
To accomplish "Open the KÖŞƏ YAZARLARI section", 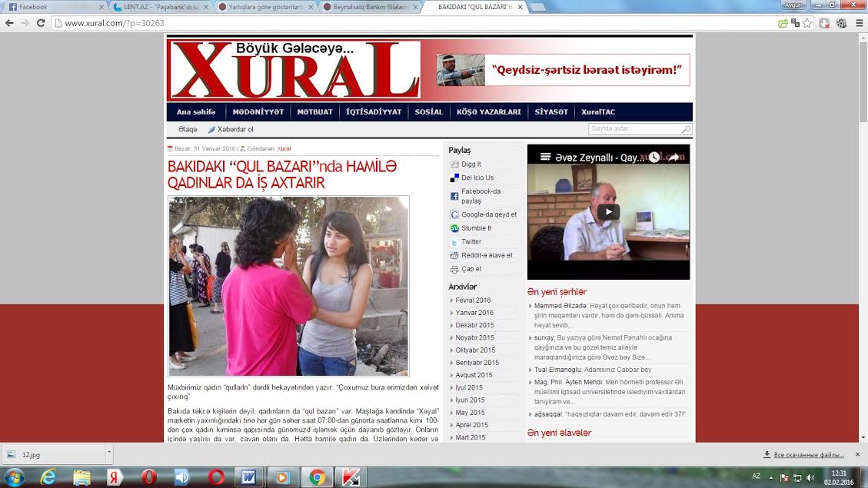I will 489,111.
